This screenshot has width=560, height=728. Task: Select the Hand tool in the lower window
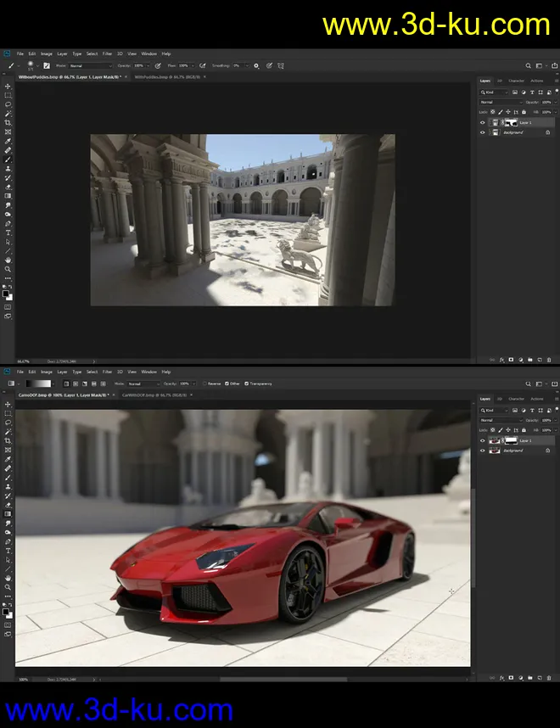8,577
